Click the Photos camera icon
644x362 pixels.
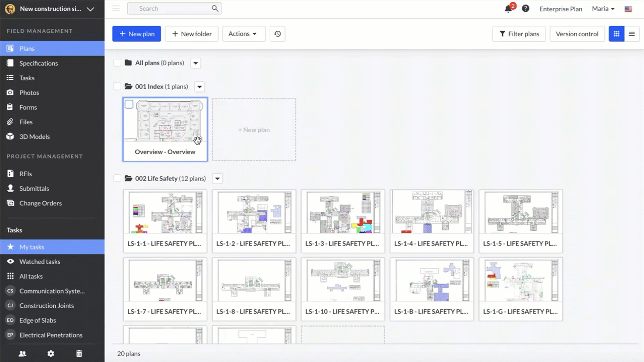coord(10,92)
